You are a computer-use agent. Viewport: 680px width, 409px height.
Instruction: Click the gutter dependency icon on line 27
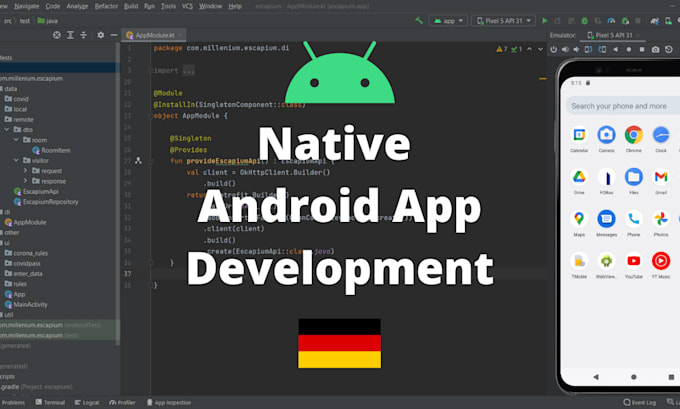coord(138,160)
